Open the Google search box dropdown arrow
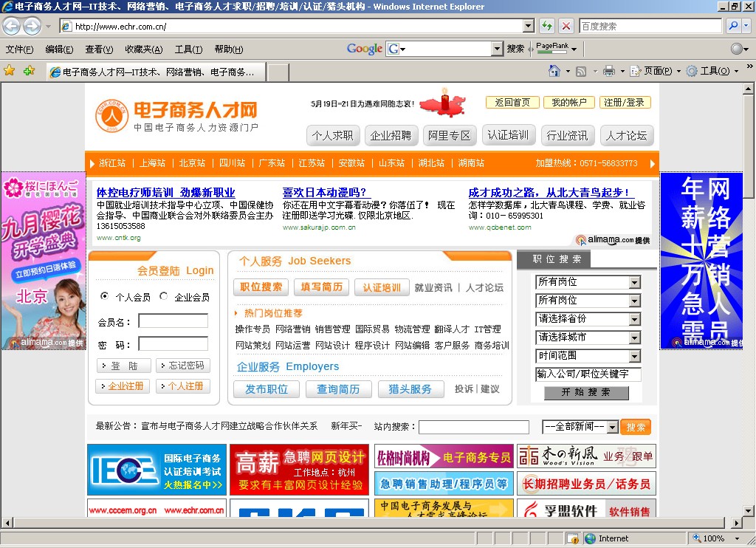Image resolution: width=756 pixels, height=548 pixels. [497, 48]
